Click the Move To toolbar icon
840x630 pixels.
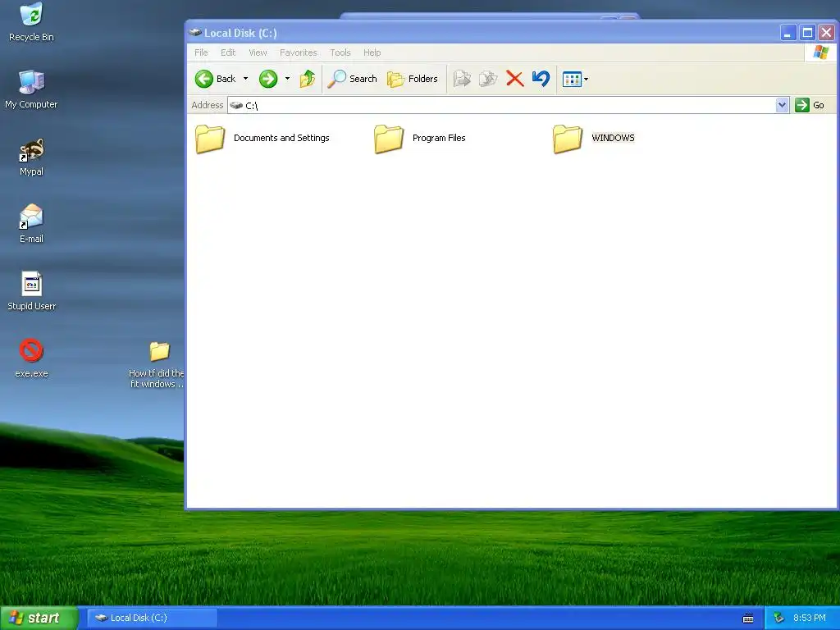click(x=462, y=79)
